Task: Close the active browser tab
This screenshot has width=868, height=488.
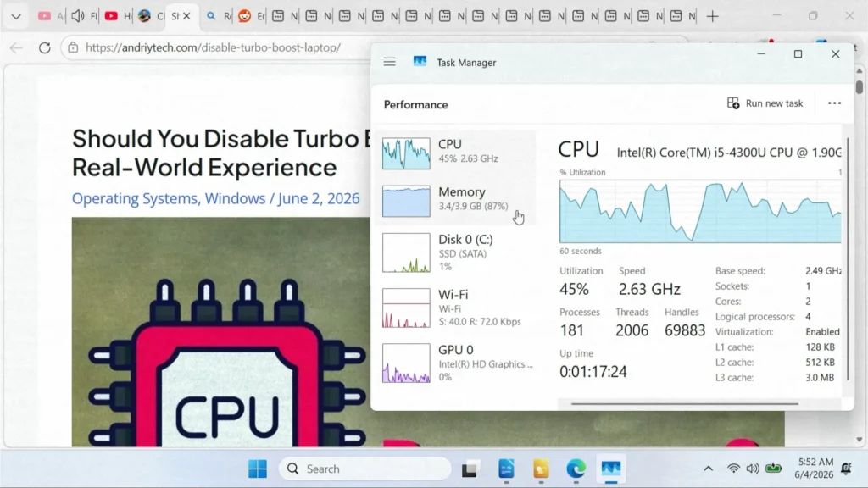Action: pyautogui.click(x=186, y=17)
